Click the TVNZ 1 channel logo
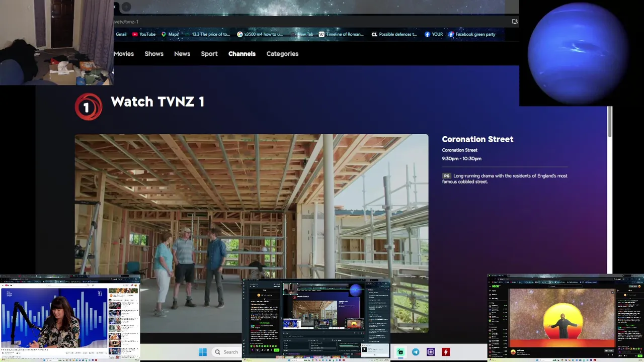The height and width of the screenshot is (362, 644). (89, 107)
